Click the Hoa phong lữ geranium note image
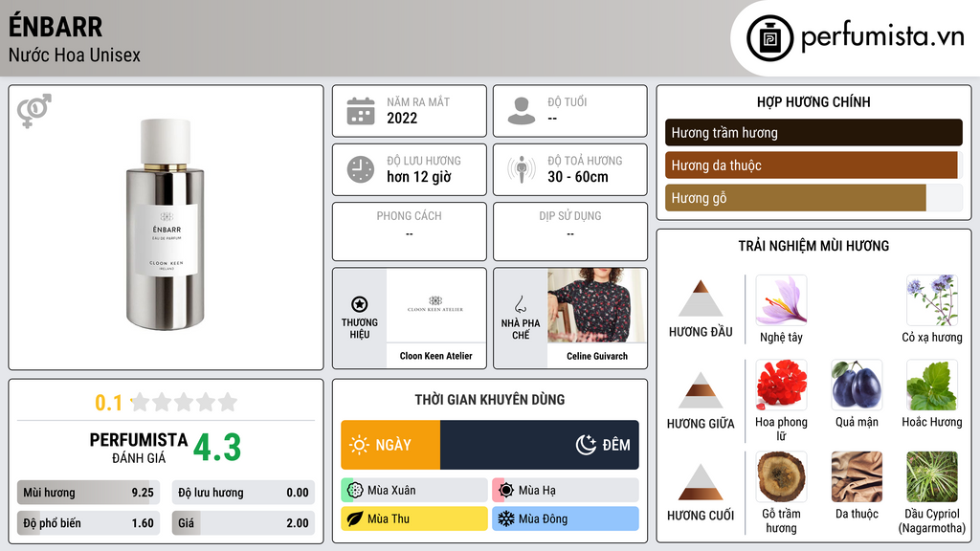Image resolution: width=980 pixels, height=551 pixels. (x=781, y=385)
